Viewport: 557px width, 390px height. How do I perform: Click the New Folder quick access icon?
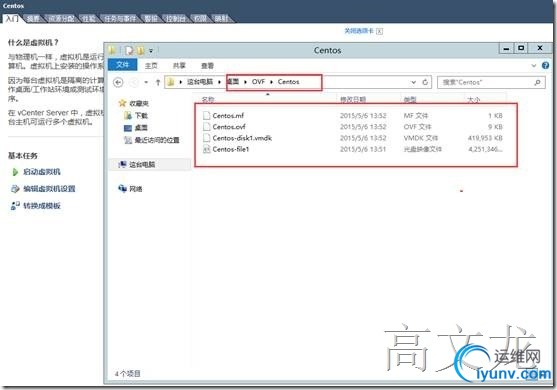coord(141,51)
